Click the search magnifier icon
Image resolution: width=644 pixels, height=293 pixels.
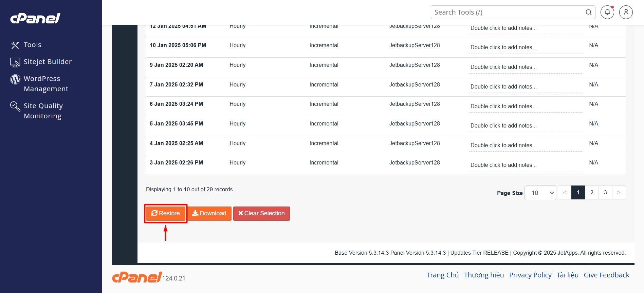(x=588, y=12)
